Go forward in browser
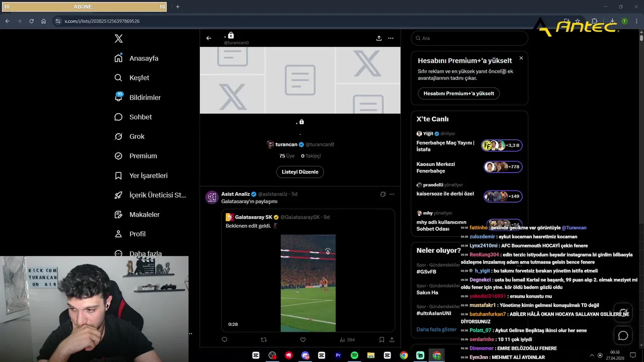644x362 pixels. coord(19,21)
